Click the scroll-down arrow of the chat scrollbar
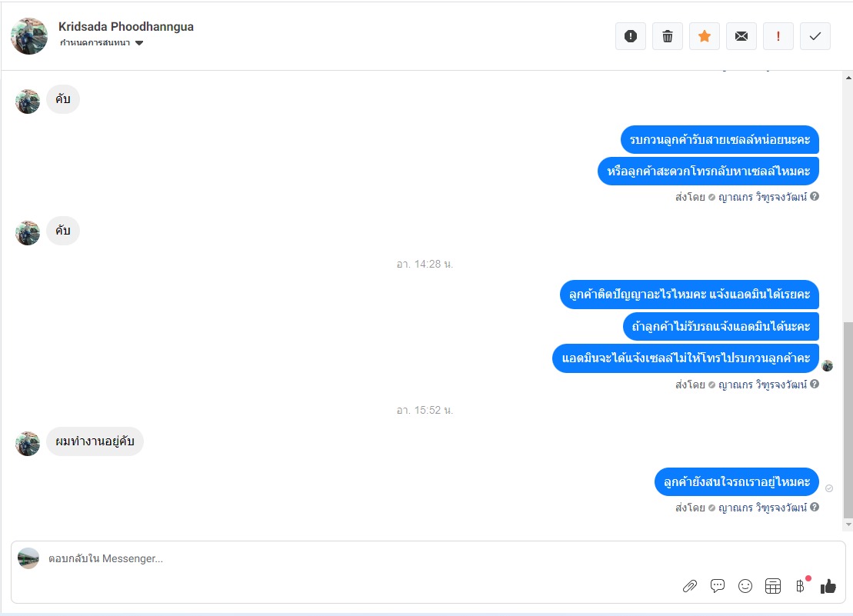Viewport: 853px width, 616px height. pos(848,524)
